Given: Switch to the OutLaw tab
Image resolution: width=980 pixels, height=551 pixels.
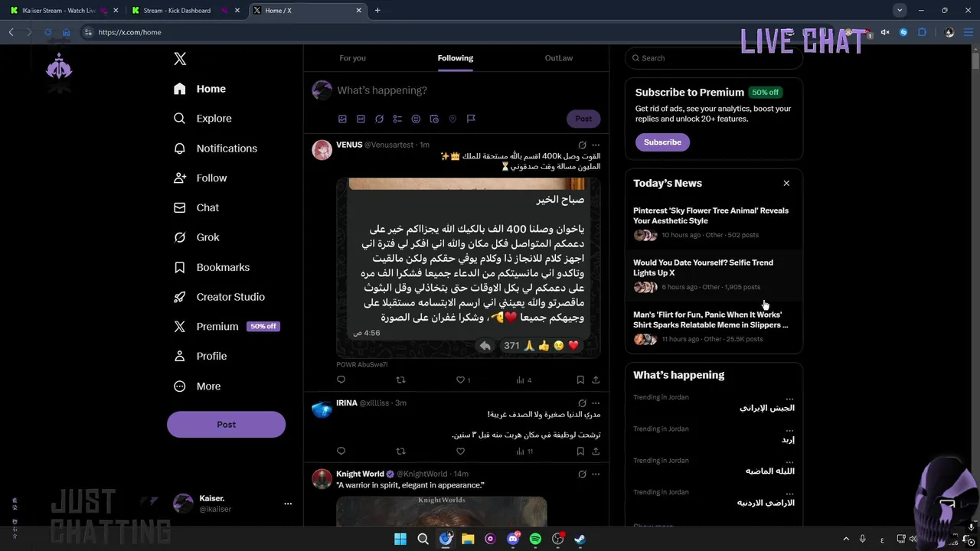Looking at the screenshot, I should coord(559,58).
